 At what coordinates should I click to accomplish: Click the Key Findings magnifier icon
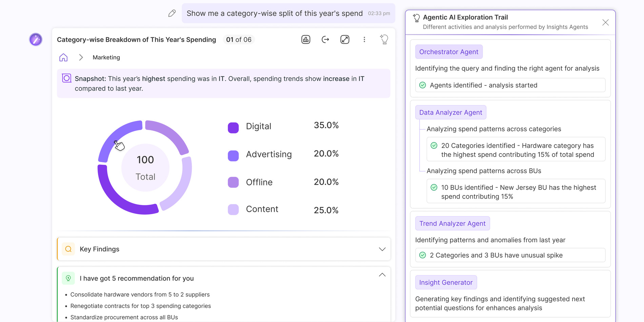point(68,249)
